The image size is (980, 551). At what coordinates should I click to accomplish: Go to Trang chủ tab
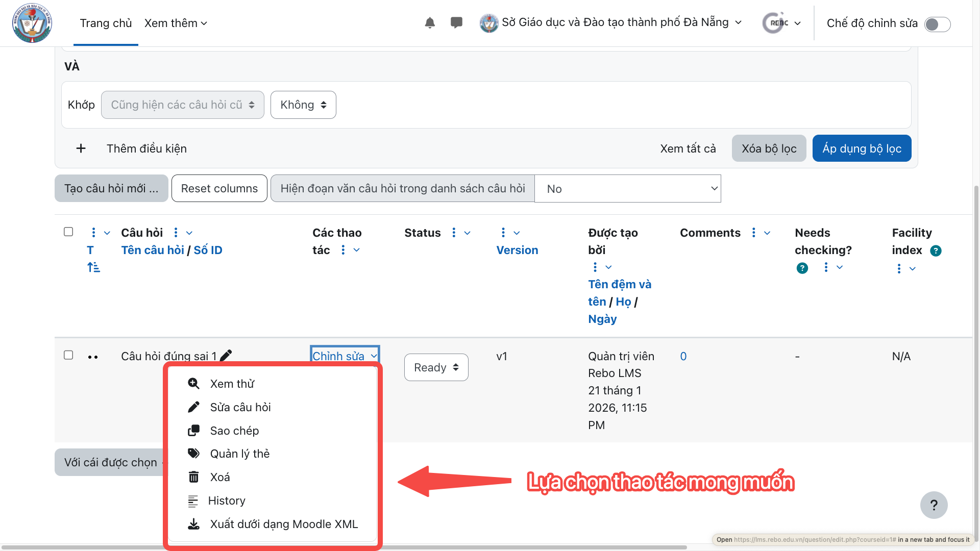[x=106, y=23]
